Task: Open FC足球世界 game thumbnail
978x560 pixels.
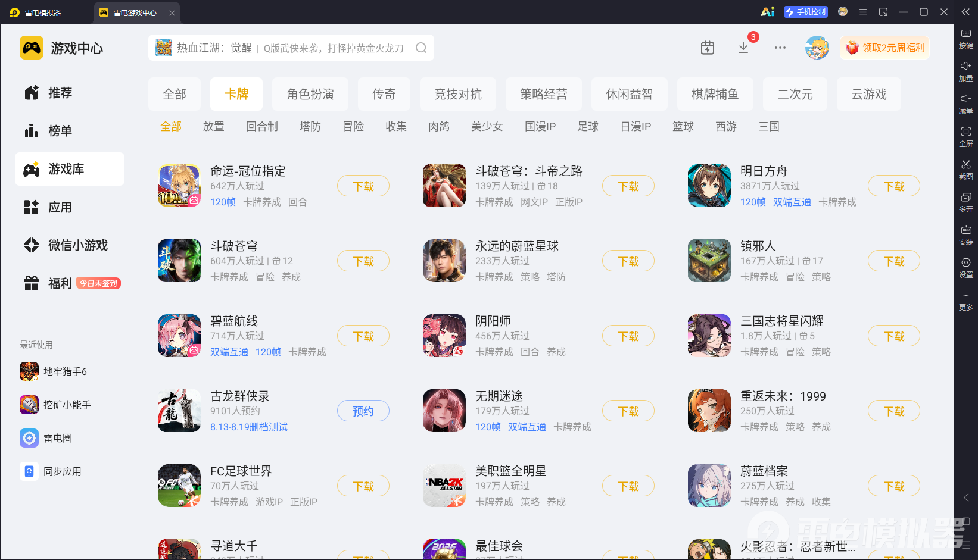Action: pos(179,486)
